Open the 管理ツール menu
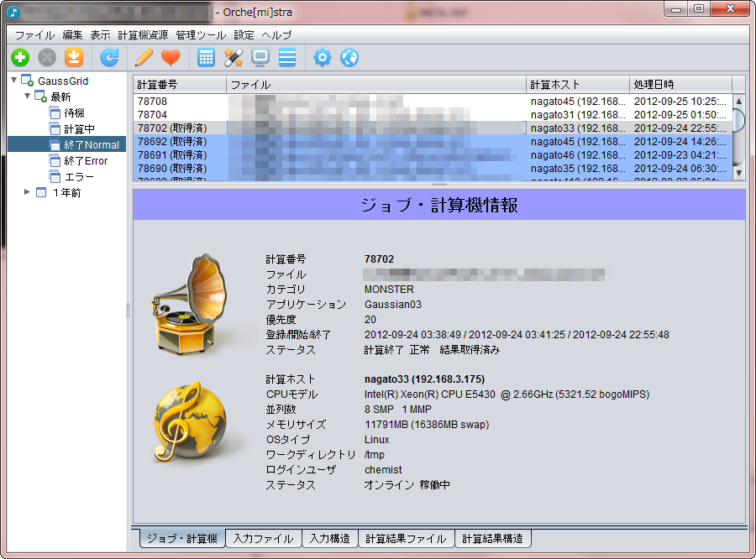 tap(201, 35)
